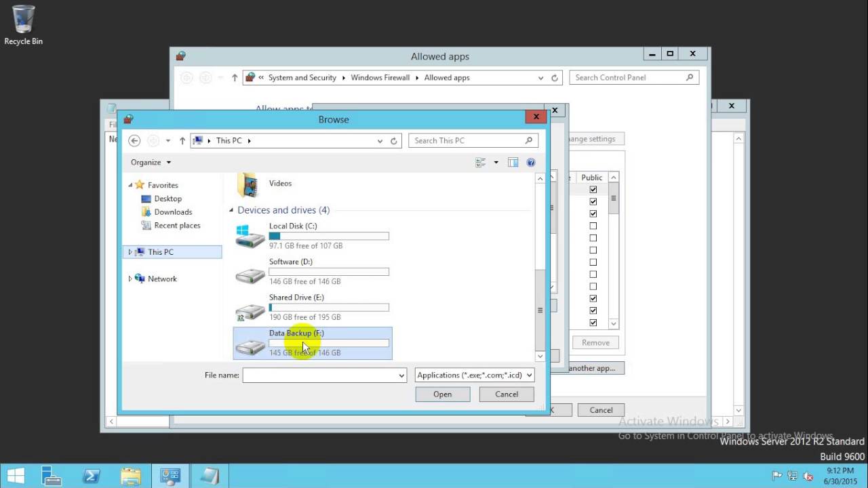Select the Local Disk (C:) drive icon
Image resolution: width=868 pixels, height=488 pixels.
(x=250, y=235)
